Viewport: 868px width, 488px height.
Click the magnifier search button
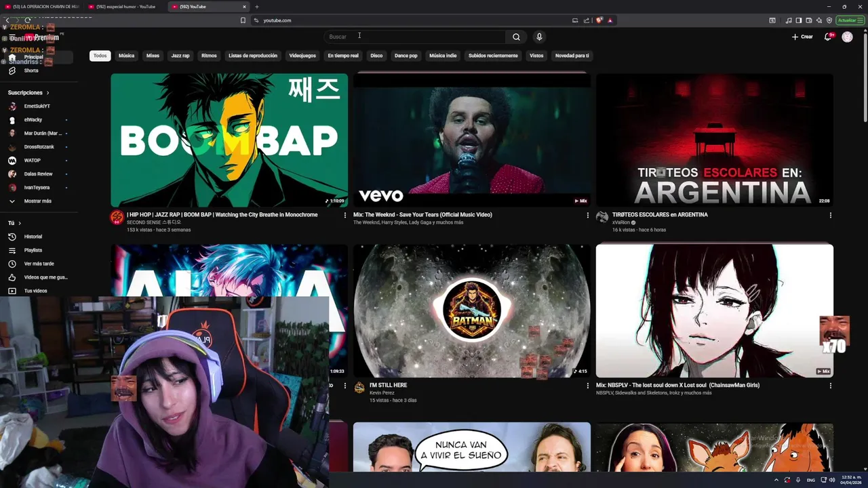(516, 37)
